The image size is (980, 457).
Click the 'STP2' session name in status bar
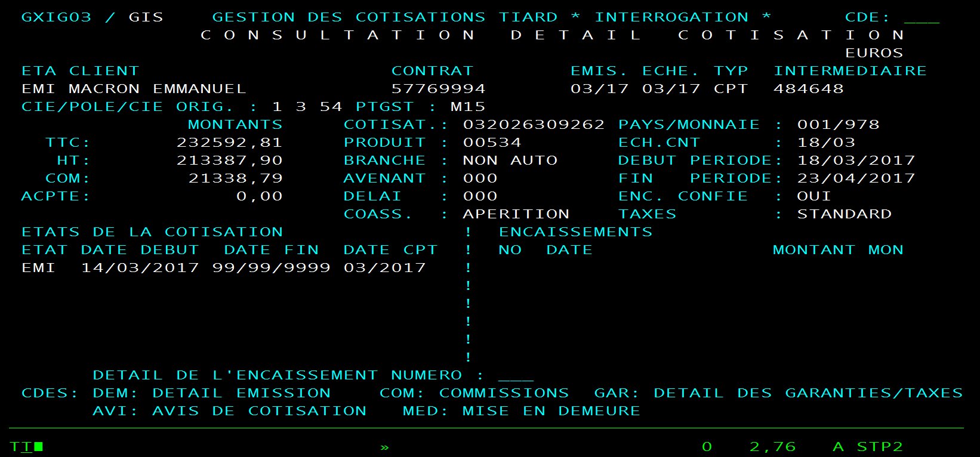click(x=880, y=447)
